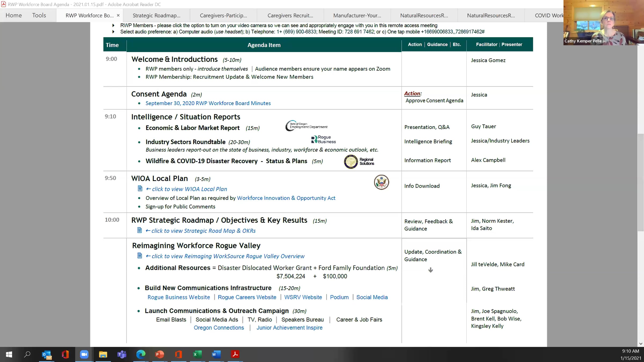
Task: Open the Social Media link
Action: [372, 297]
